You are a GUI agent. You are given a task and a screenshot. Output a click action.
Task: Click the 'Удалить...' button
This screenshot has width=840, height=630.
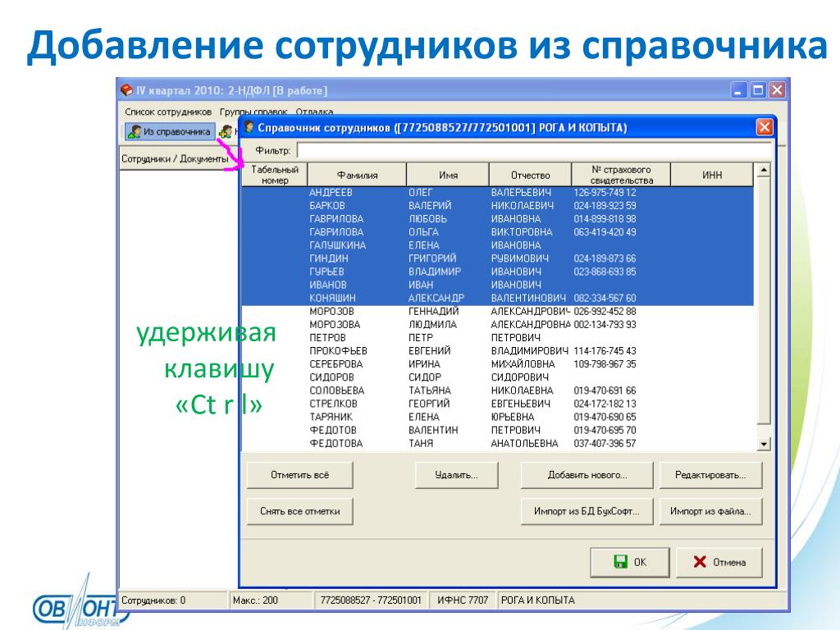pyautogui.click(x=456, y=475)
